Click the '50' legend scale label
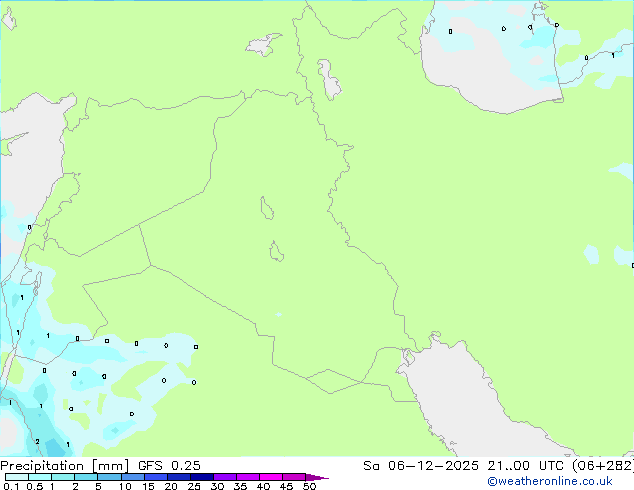The image size is (634, 490). pos(309,486)
